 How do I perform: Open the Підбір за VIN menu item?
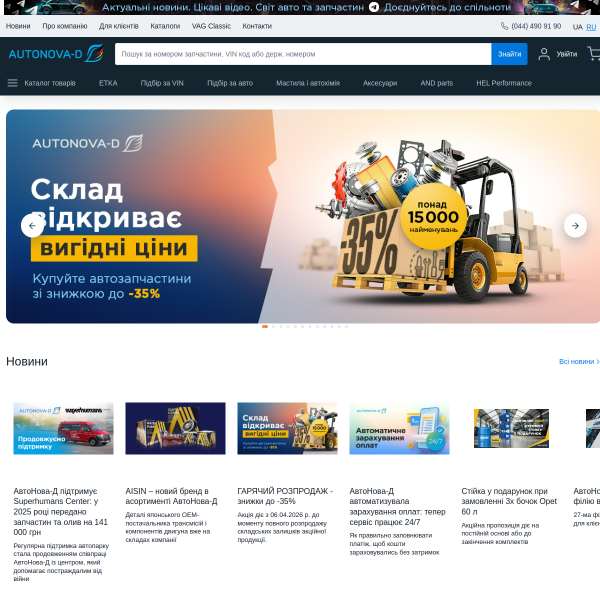click(x=162, y=83)
